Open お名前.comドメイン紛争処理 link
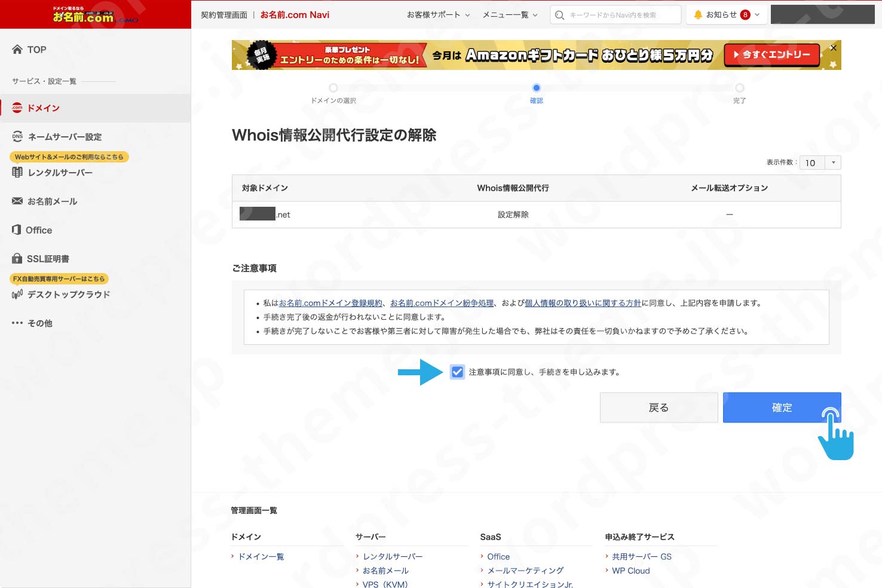The image size is (882, 588). 442,303
